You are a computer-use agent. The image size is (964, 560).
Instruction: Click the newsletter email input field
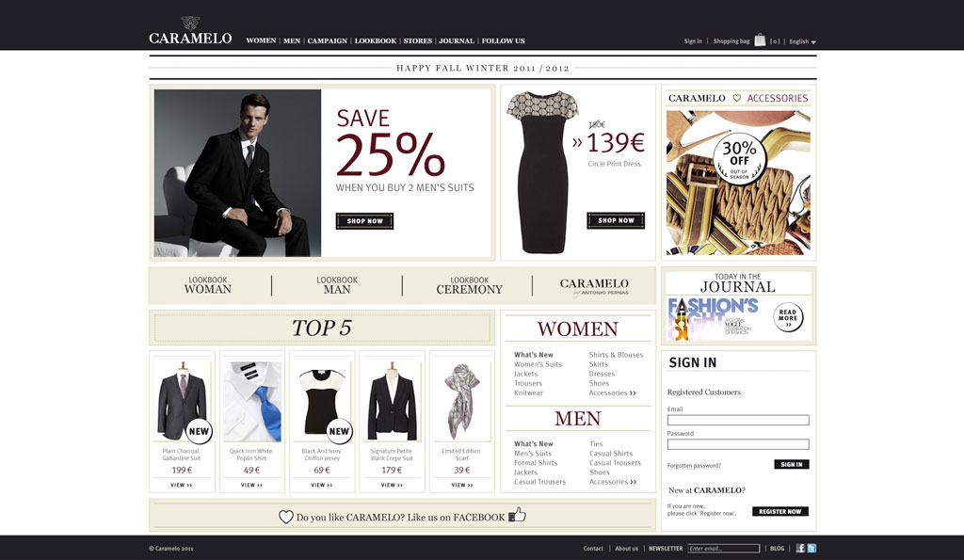(x=724, y=549)
